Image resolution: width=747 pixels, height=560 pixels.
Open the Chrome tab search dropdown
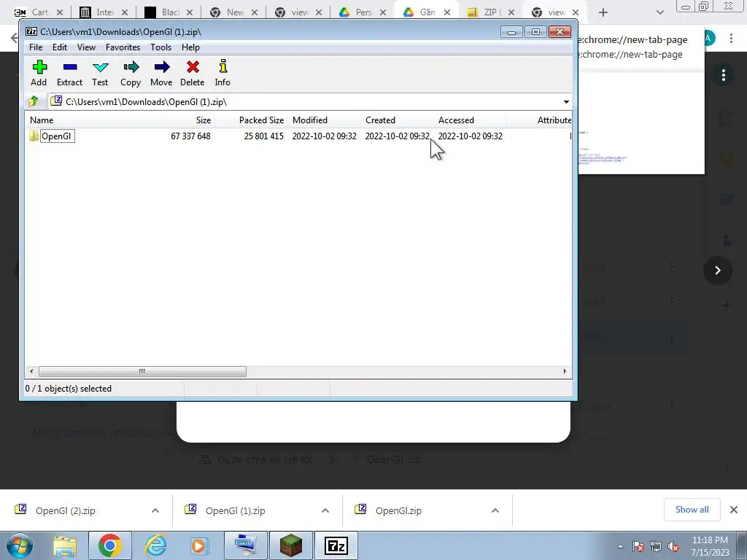coord(659,12)
